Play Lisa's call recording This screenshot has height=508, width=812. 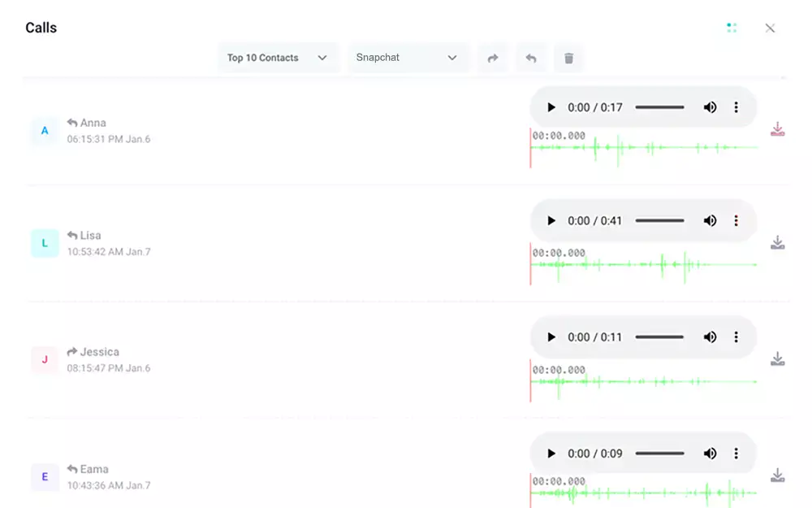pyautogui.click(x=551, y=220)
